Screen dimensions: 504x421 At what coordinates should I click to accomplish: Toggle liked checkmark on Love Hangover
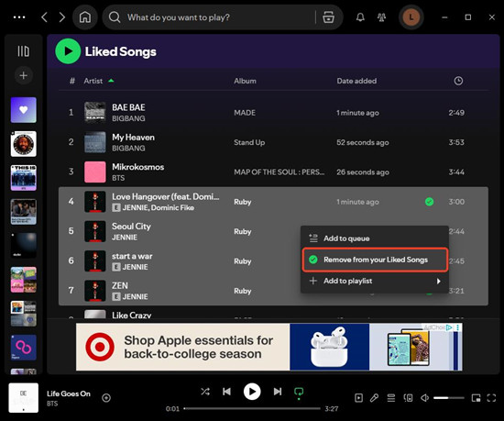tap(429, 202)
